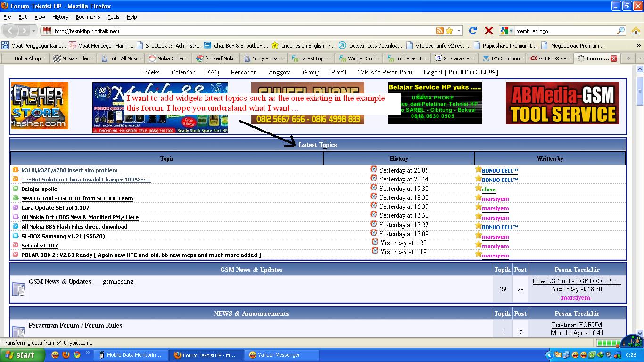The image size is (644, 362).
Task: Open the Rapidshare Premium Li... bookmark
Action: pos(505,46)
